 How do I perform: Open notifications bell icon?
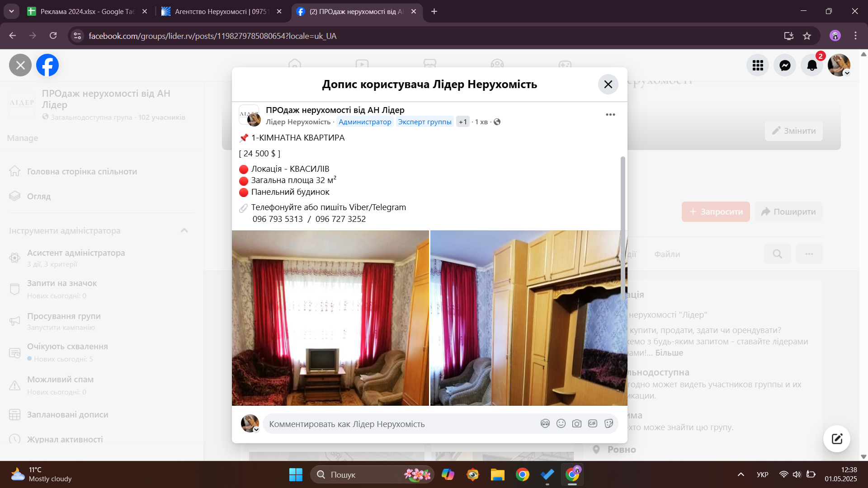tap(812, 66)
